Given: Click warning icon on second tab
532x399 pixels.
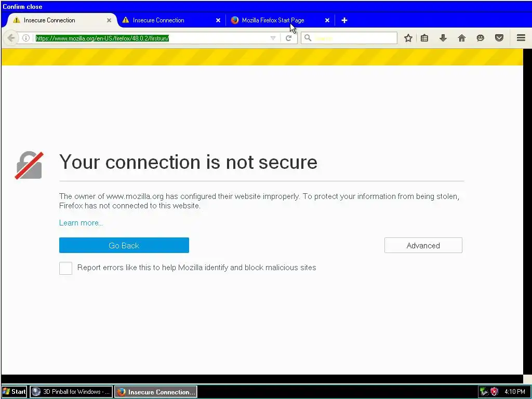Looking at the screenshot, I should [126, 20].
